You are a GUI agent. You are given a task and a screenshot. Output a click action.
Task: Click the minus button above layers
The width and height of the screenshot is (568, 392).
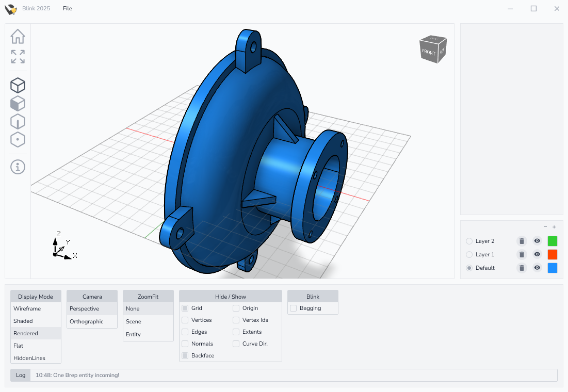point(545,227)
